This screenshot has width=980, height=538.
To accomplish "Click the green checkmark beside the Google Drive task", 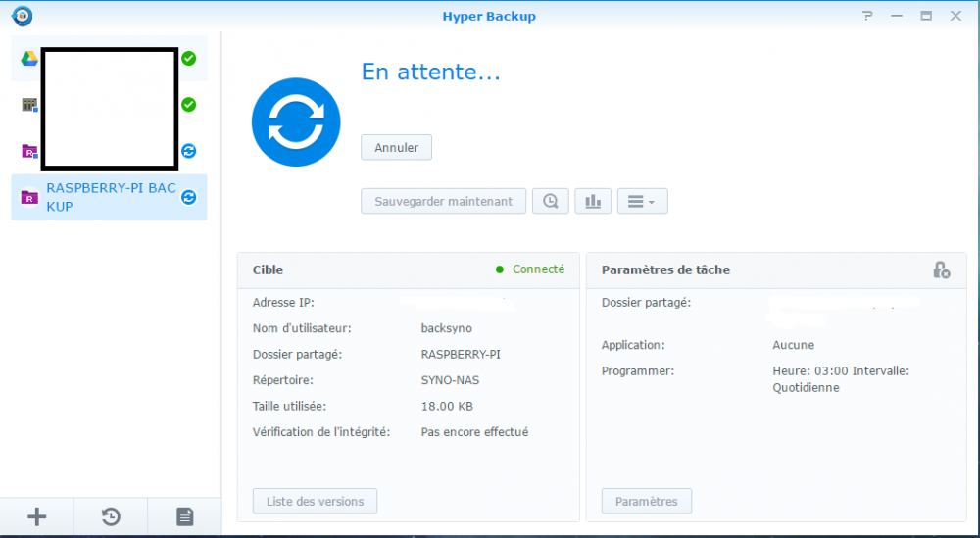I will (x=189, y=59).
